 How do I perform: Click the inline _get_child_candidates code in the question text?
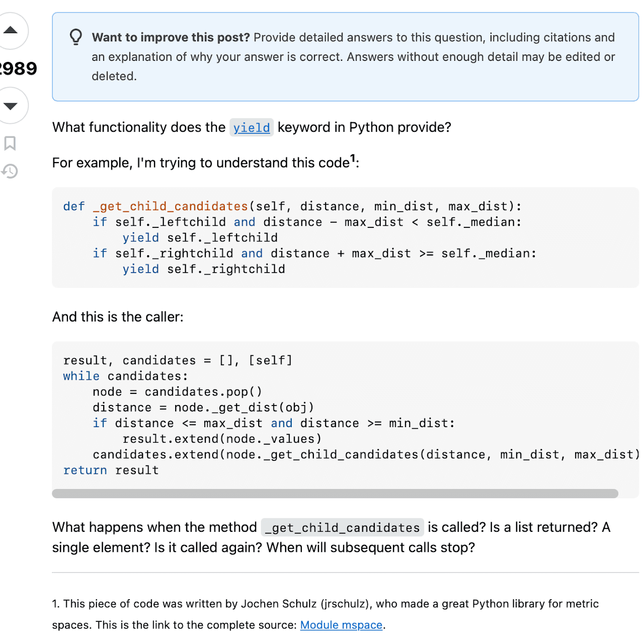pyautogui.click(x=342, y=528)
